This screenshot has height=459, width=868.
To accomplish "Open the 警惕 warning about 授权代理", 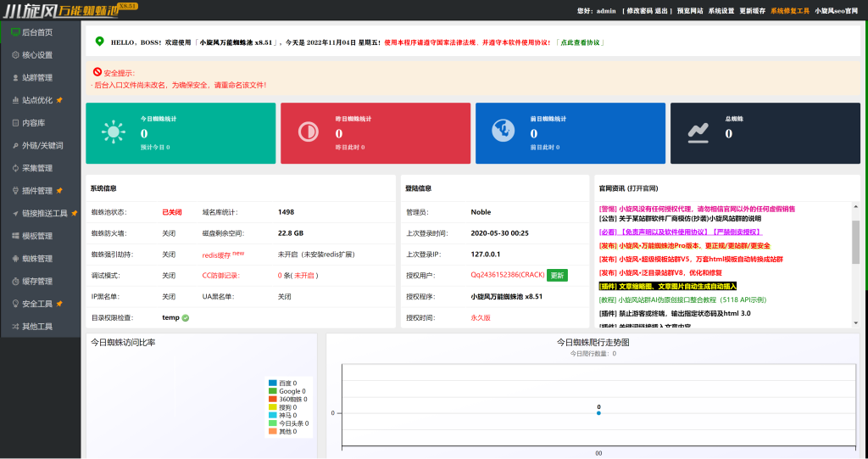I will coord(697,209).
